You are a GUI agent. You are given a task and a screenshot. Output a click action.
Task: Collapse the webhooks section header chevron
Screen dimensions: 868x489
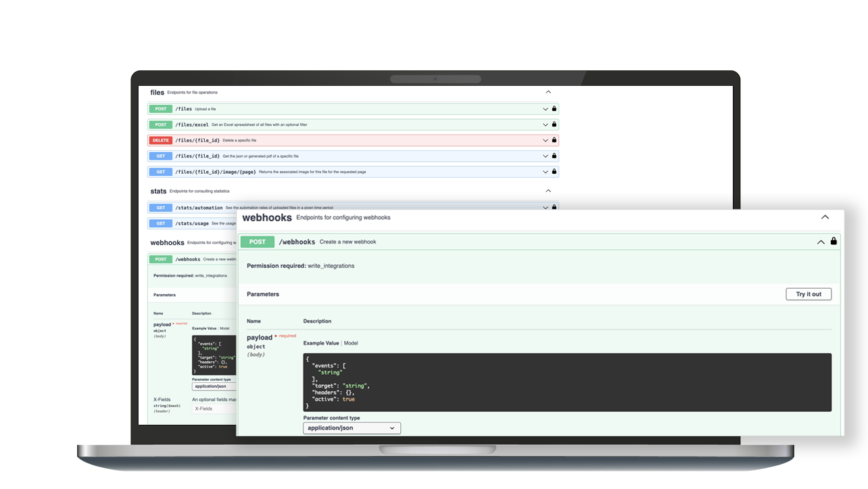coord(825,217)
